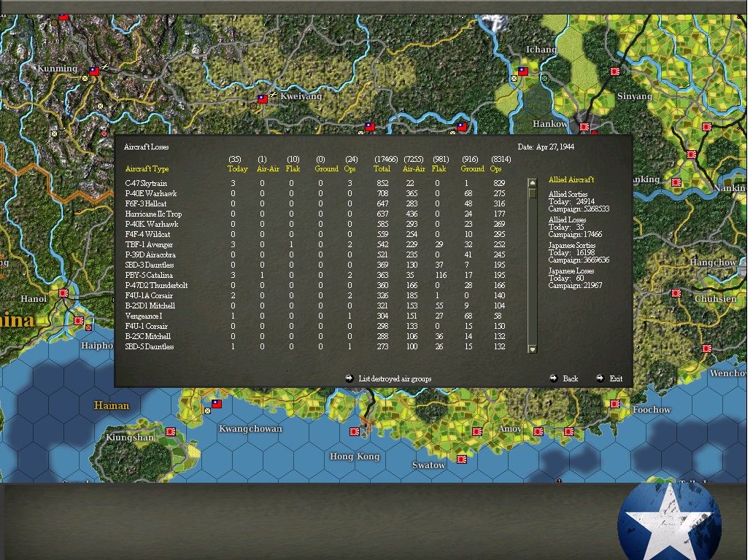
Task: Select the Japanese base icon at Chuhsien
Action: tap(676, 292)
